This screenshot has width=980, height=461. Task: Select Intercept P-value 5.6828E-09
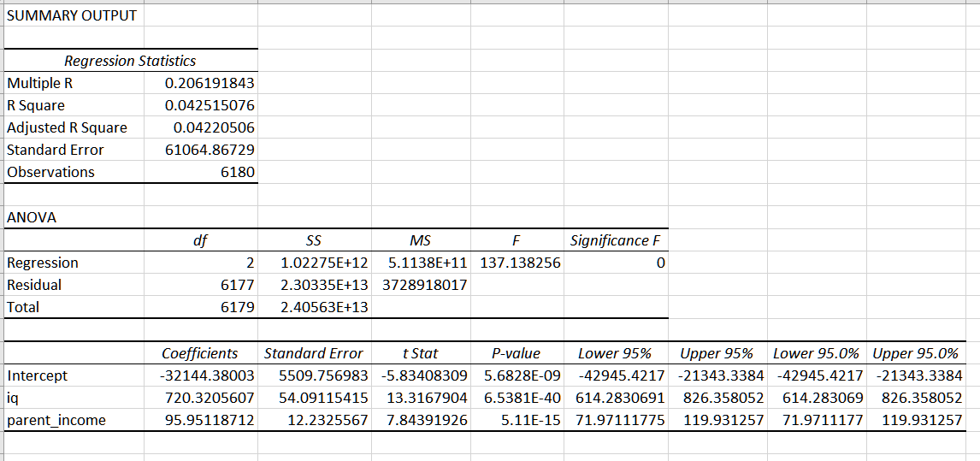click(x=517, y=376)
